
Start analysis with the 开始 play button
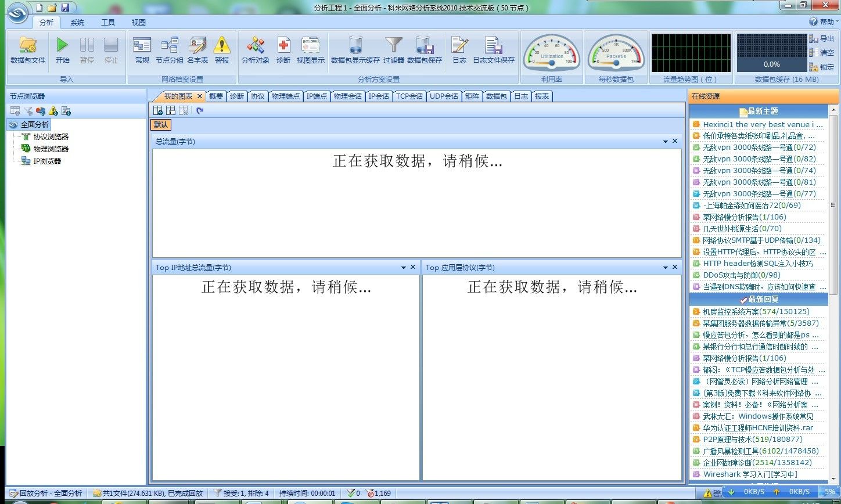click(63, 51)
